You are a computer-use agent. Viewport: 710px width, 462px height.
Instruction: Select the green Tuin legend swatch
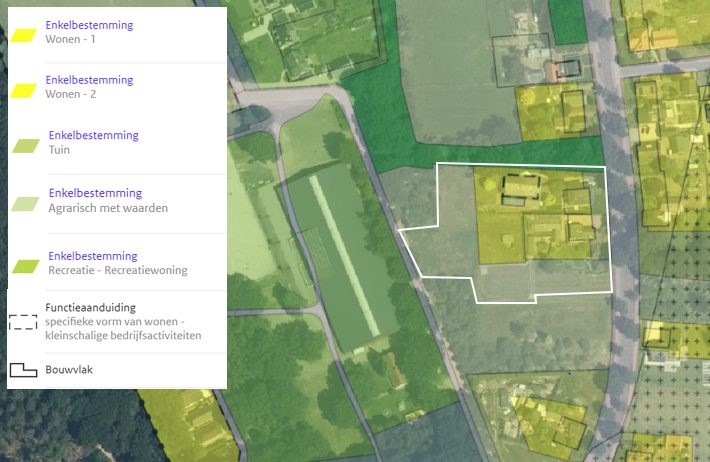pyautogui.click(x=24, y=145)
